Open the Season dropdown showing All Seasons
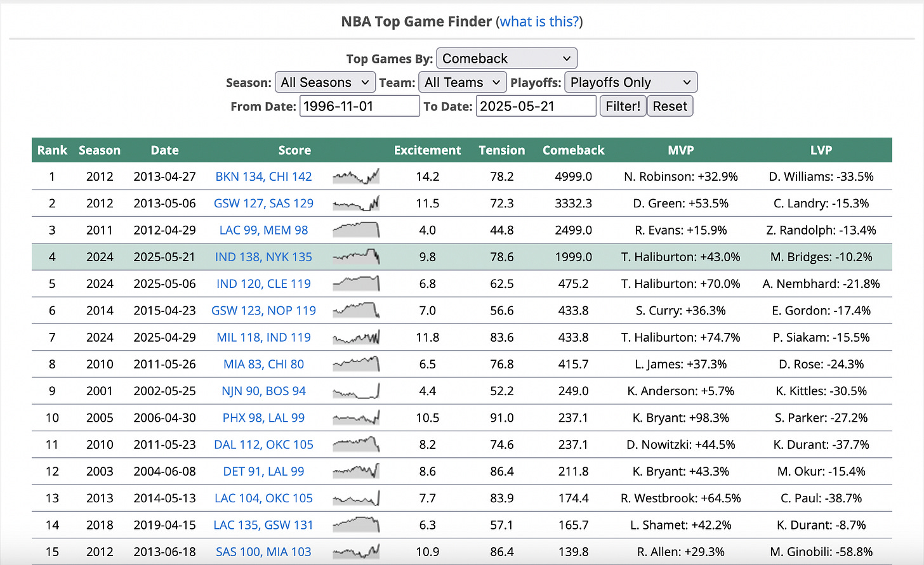The height and width of the screenshot is (565, 924). click(325, 82)
